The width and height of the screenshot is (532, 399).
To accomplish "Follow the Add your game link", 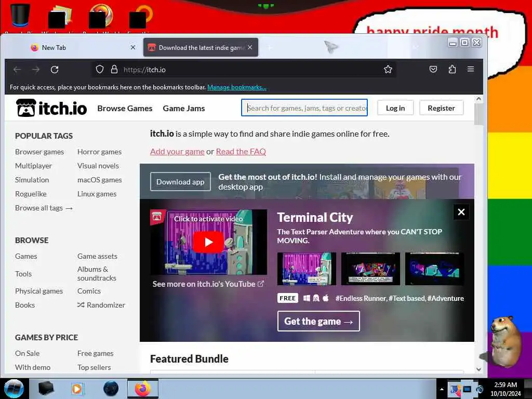I will [177, 151].
